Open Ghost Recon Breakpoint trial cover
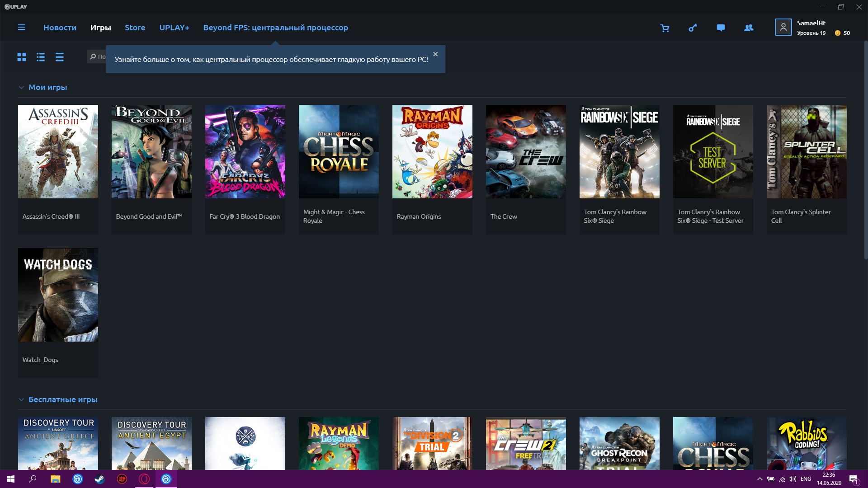The width and height of the screenshot is (868, 488). pyautogui.click(x=619, y=443)
